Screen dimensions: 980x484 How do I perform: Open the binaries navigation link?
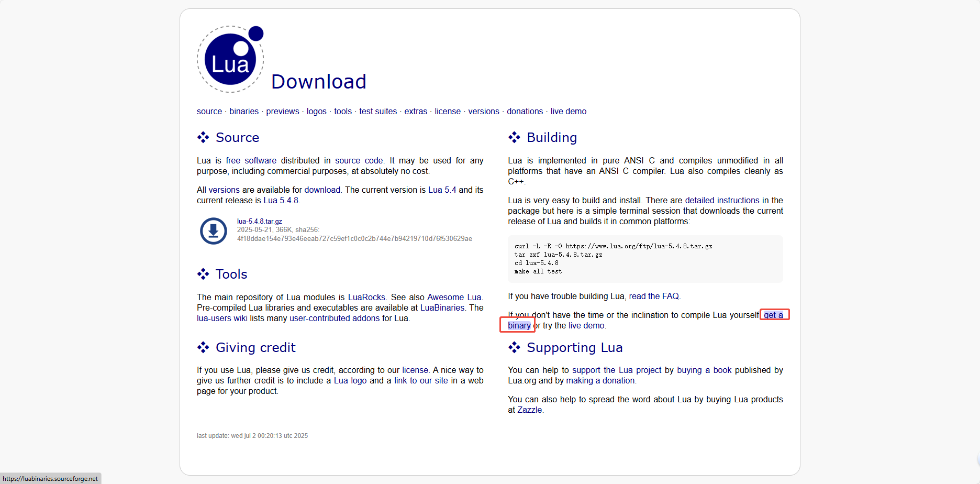[x=244, y=111]
